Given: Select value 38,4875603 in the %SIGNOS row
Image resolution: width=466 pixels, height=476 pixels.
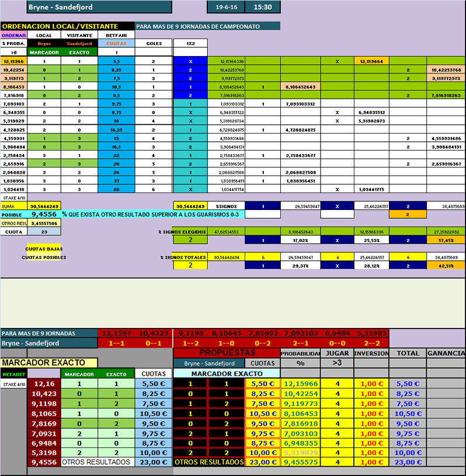Looking at the screenshot, I should pyautogui.click(x=446, y=206).
